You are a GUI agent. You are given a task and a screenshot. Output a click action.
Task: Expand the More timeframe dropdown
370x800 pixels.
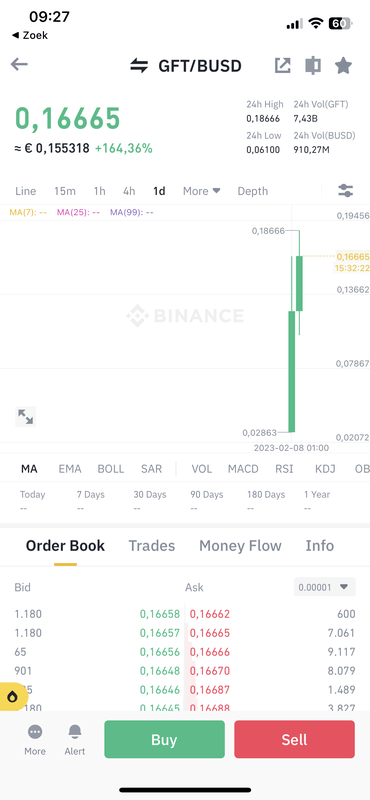coord(202,191)
